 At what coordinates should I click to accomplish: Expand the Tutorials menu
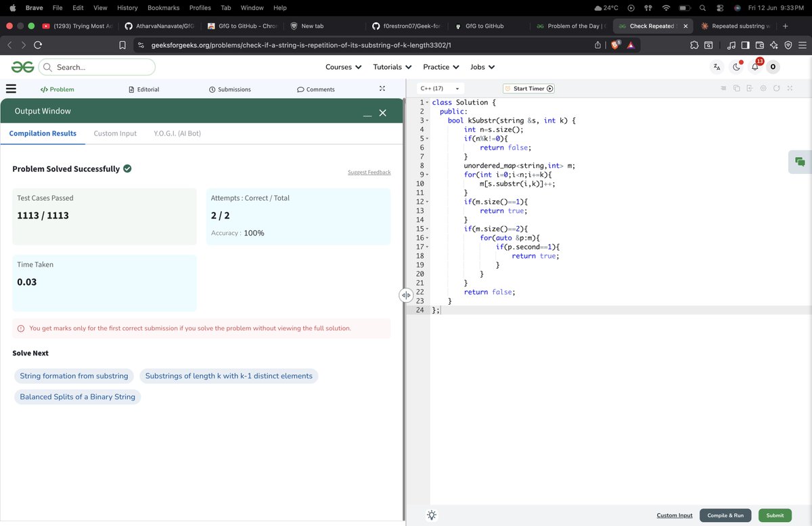pos(392,67)
